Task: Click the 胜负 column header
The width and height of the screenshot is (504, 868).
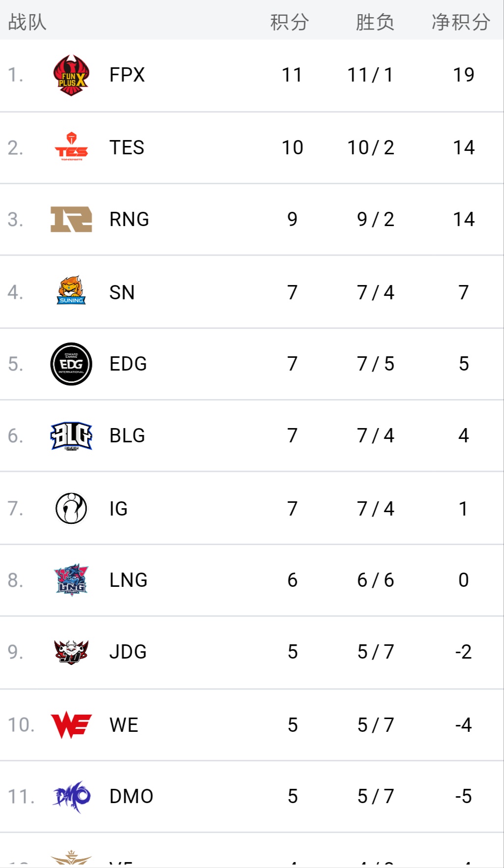Action: [x=375, y=22]
